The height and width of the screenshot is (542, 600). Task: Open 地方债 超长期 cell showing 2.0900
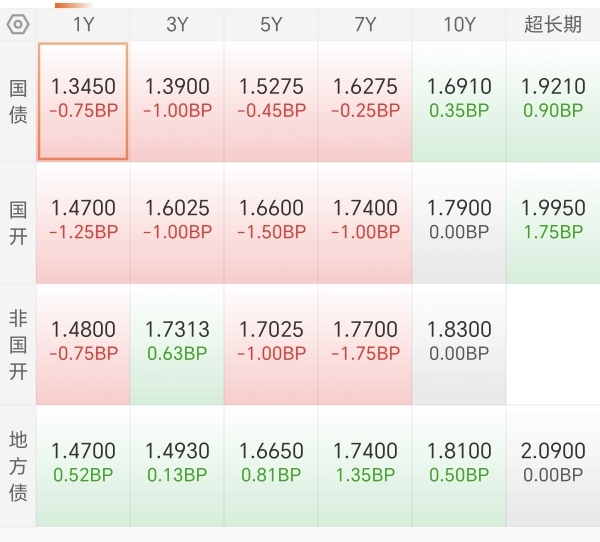pyautogui.click(x=553, y=466)
